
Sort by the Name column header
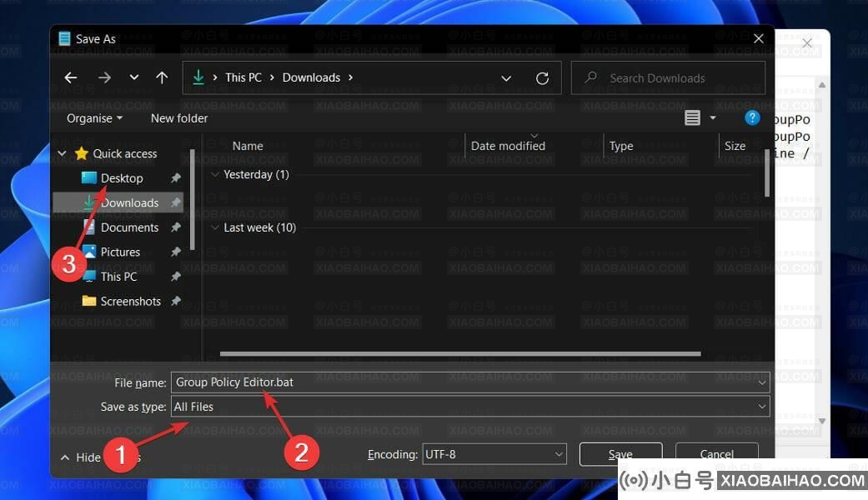[x=248, y=146]
